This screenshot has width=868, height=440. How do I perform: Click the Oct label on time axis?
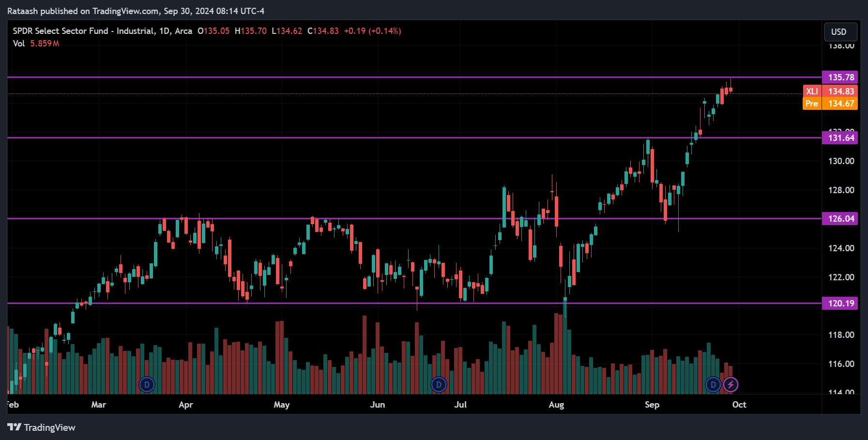pos(739,405)
